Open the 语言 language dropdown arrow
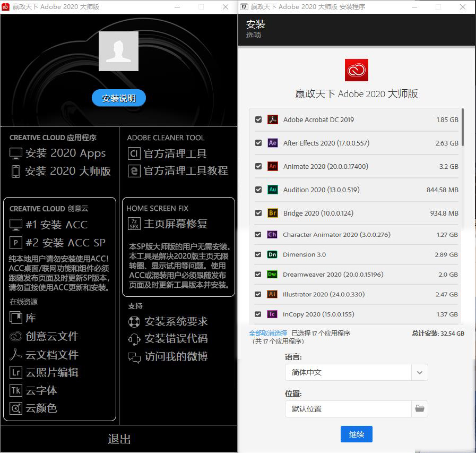 [x=420, y=372]
